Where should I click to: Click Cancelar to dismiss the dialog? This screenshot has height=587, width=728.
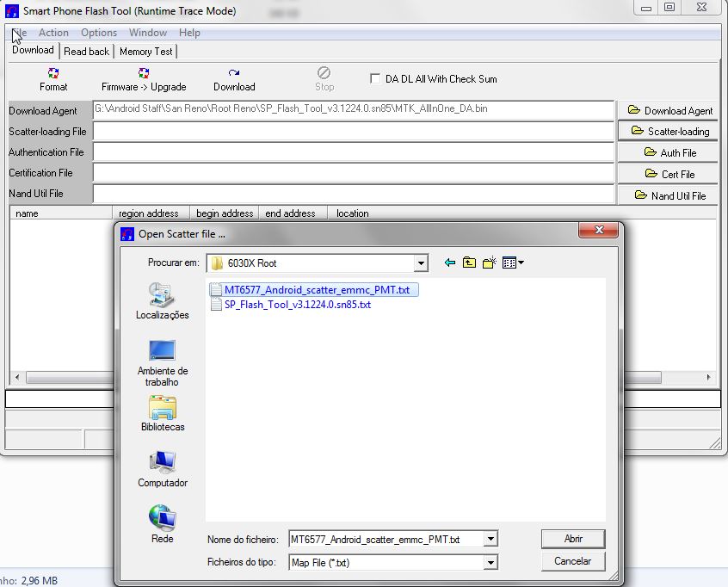pyautogui.click(x=573, y=561)
